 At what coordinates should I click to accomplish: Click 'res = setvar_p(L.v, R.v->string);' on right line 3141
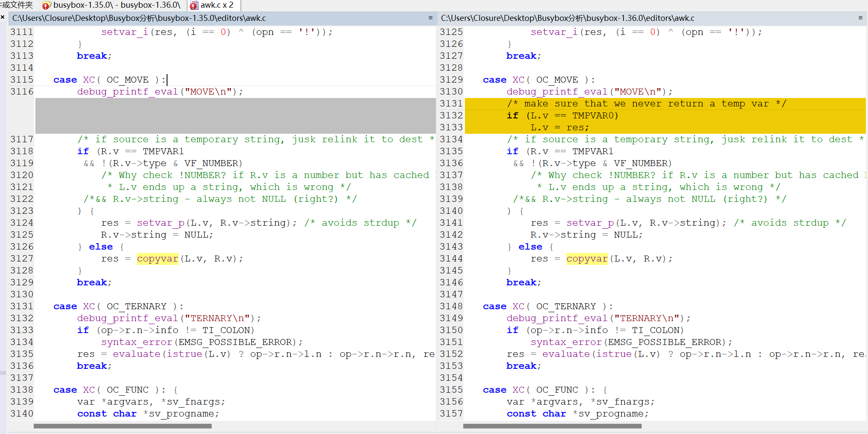(629, 223)
